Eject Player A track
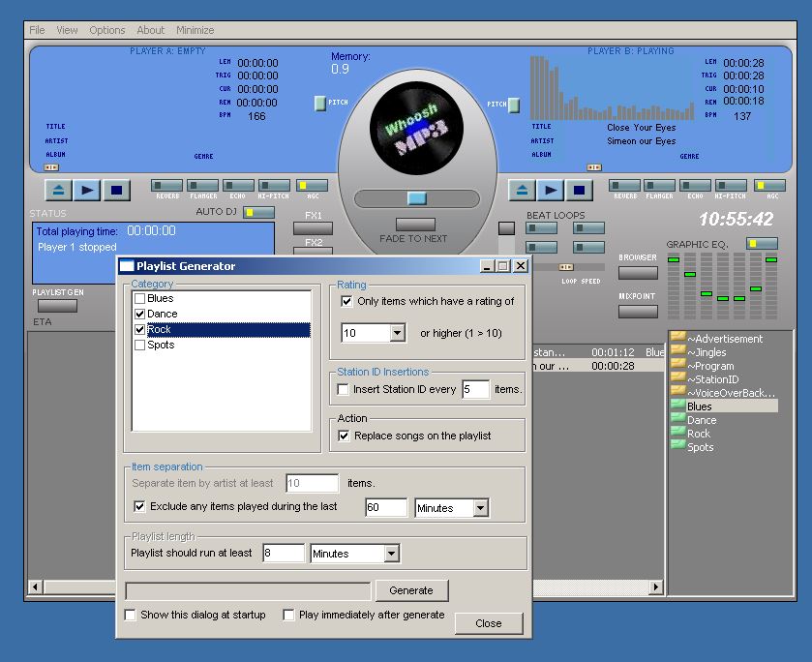Viewport: 812px width, 662px height. (x=58, y=190)
